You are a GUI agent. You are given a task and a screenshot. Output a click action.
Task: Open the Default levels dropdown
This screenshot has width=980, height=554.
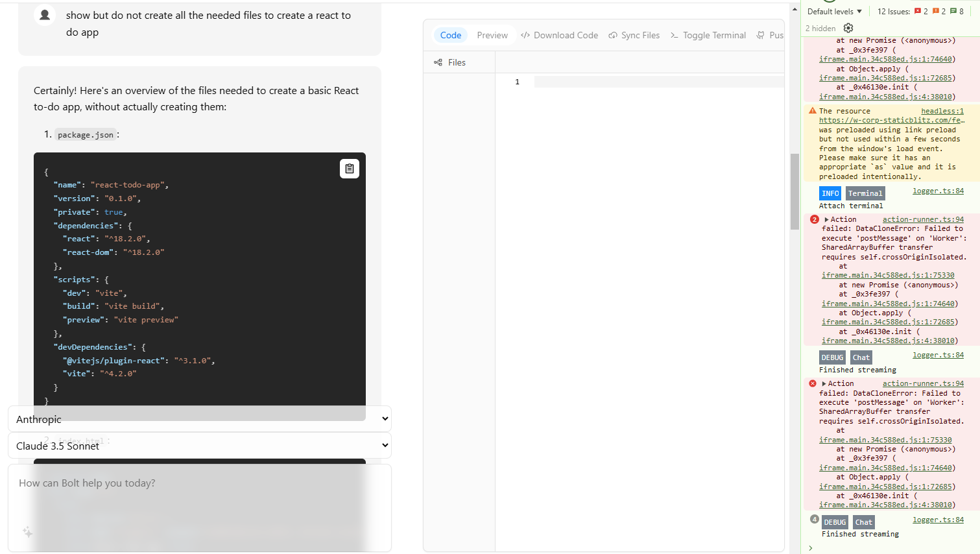click(834, 11)
